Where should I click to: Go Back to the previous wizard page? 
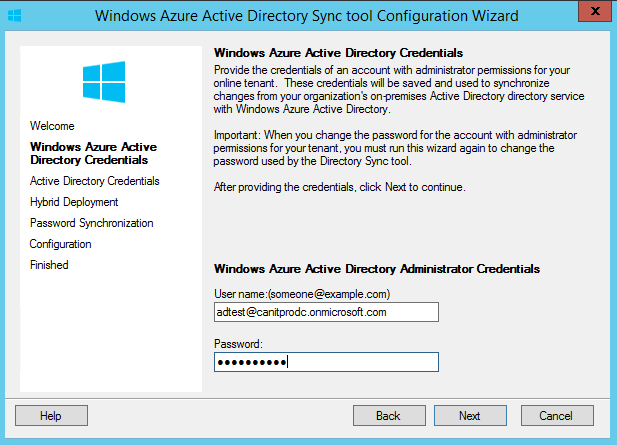point(389,415)
